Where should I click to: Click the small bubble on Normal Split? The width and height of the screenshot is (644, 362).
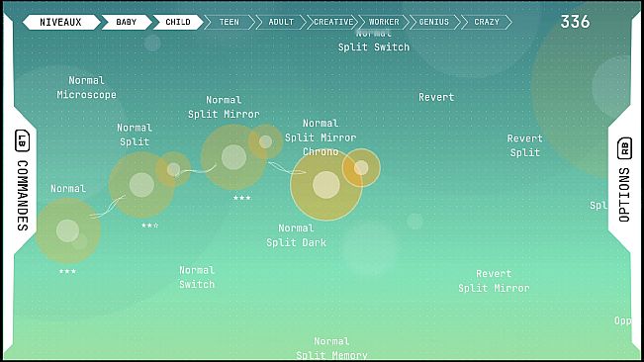tap(173, 169)
